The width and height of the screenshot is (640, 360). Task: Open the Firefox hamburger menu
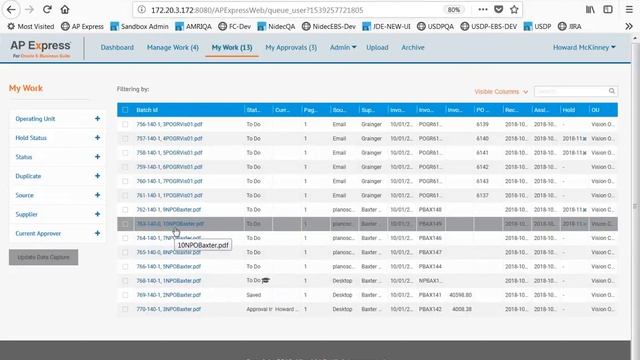click(629, 9)
